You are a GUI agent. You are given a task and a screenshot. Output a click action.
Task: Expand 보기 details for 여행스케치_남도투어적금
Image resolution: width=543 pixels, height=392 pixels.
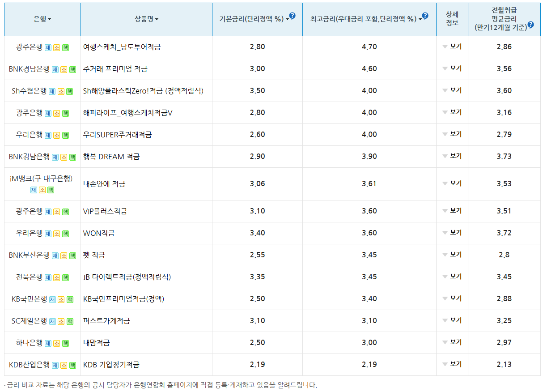pyautogui.click(x=452, y=47)
